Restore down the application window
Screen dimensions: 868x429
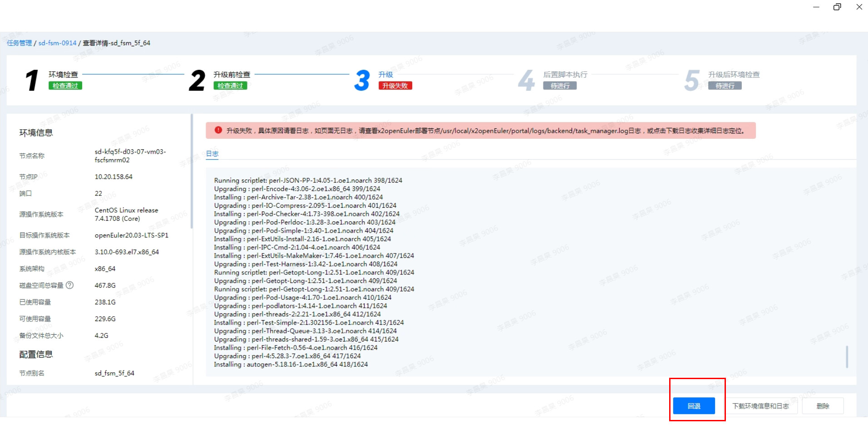pyautogui.click(x=837, y=7)
